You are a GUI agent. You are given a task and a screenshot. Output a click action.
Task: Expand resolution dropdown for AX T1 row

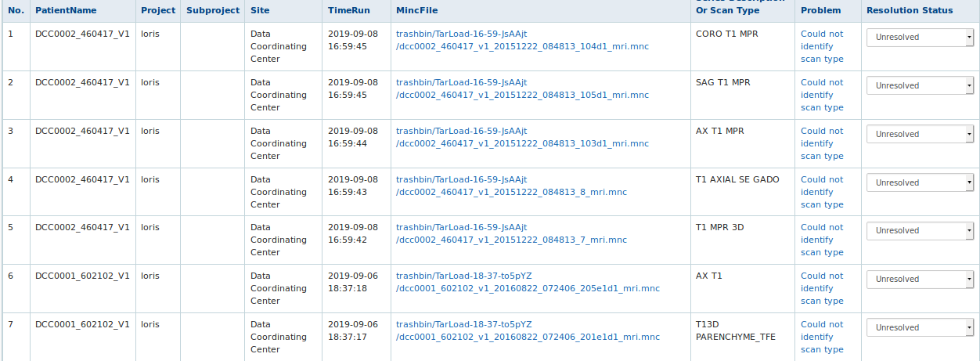920,280
